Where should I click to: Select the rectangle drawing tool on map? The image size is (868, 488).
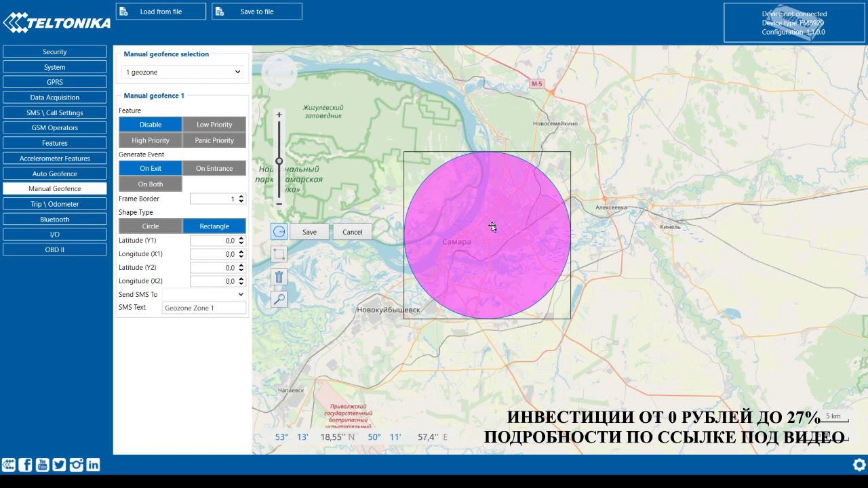point(279,254)
